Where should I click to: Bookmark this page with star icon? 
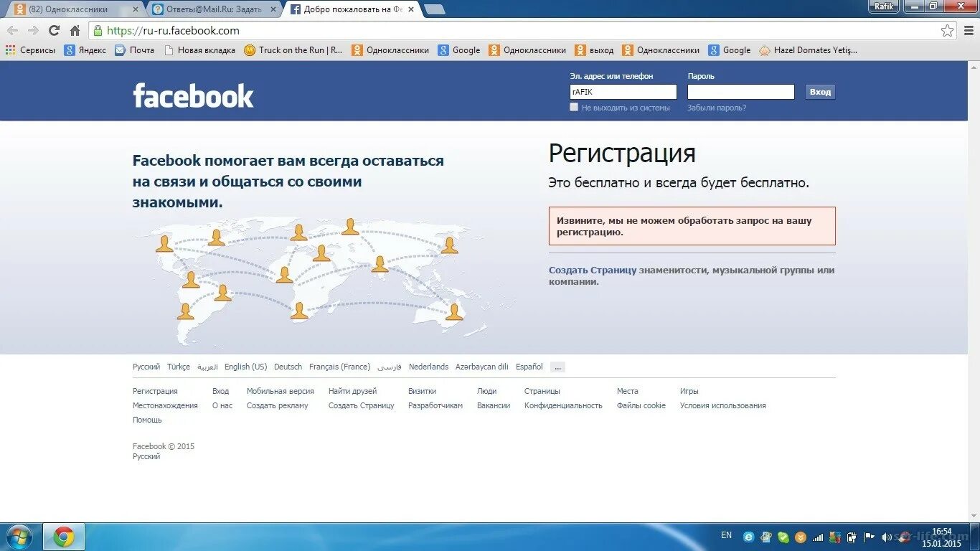pos(948,31)
